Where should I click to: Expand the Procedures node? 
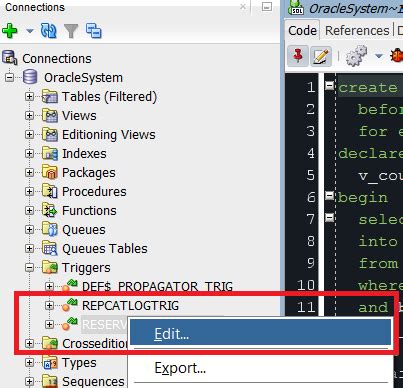pyautogui.click(x=29, y=191)
